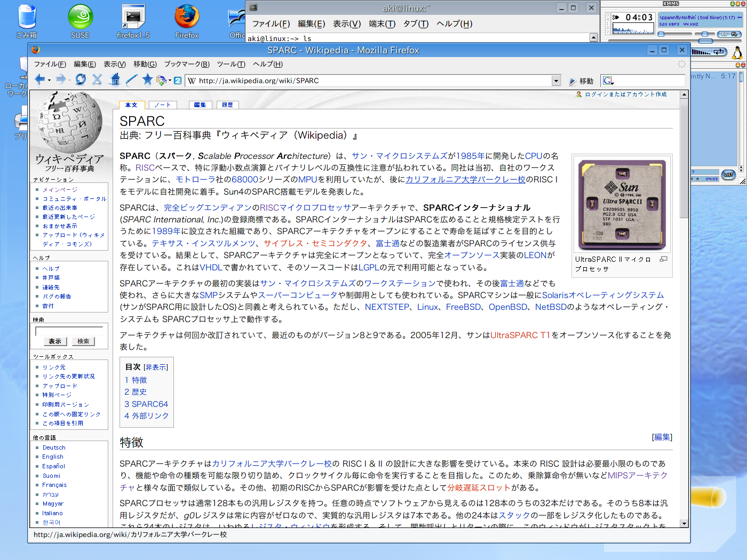The width and height of the screenshot is (747, 560).
Task: Reload the SPARC page
Action: click(81, 80)
